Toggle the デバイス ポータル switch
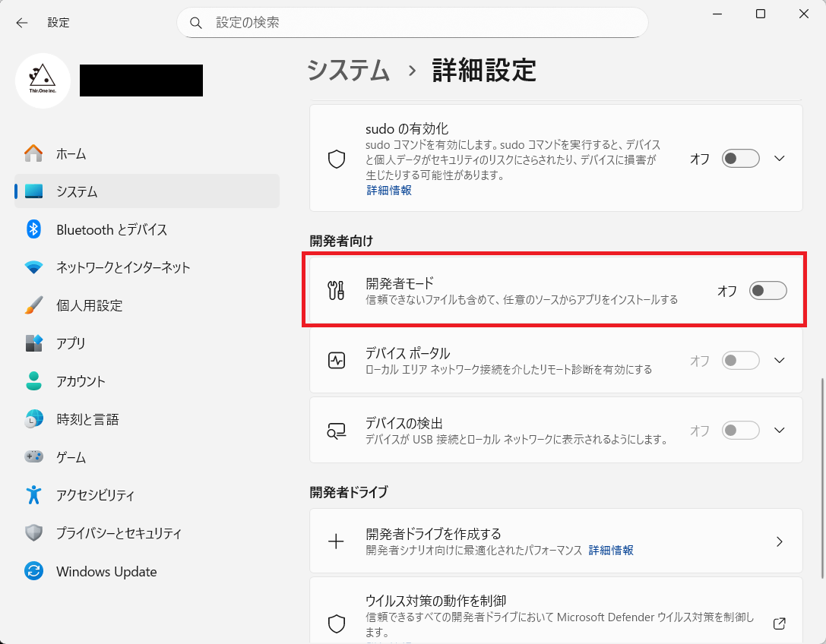 coord(740,361)
